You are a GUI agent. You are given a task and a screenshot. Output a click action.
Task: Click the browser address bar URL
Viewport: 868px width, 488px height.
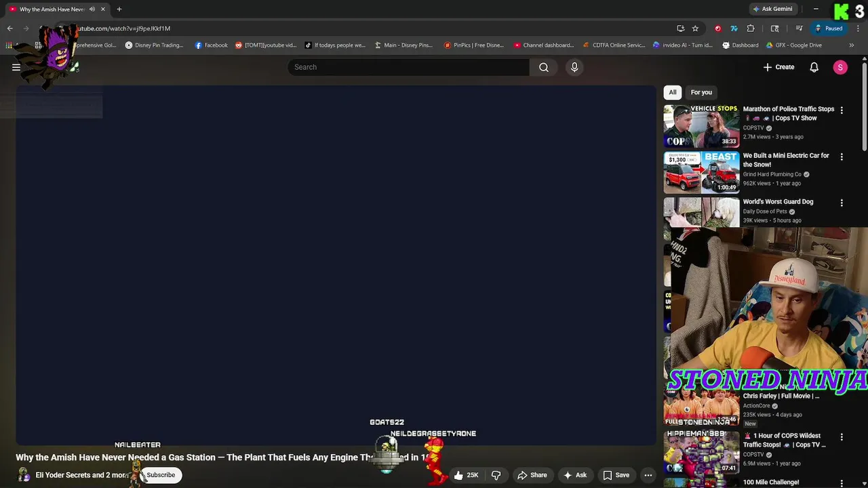(124, 28)
